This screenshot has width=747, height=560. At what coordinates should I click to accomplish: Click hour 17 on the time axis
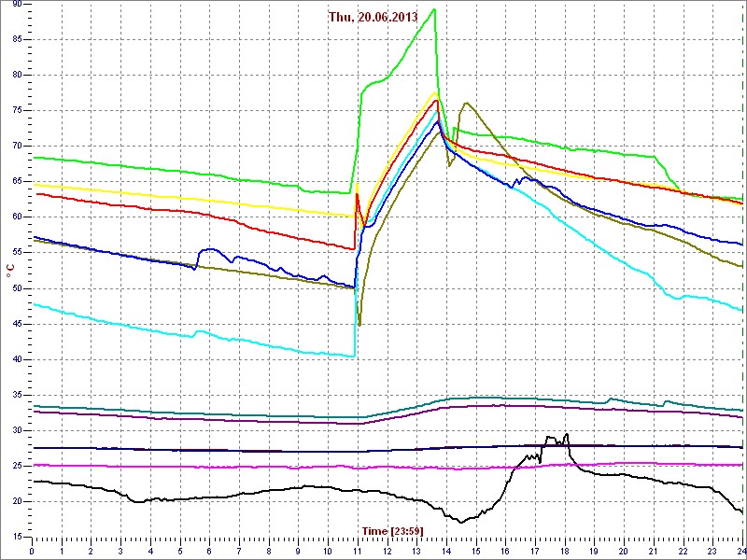535,551
